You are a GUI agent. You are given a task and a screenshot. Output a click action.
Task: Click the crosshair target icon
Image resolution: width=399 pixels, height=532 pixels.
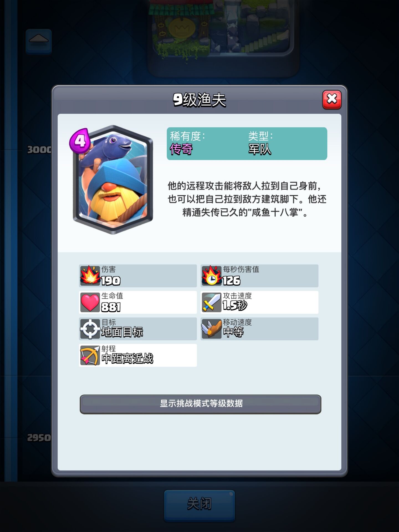[x=90, y=329]
